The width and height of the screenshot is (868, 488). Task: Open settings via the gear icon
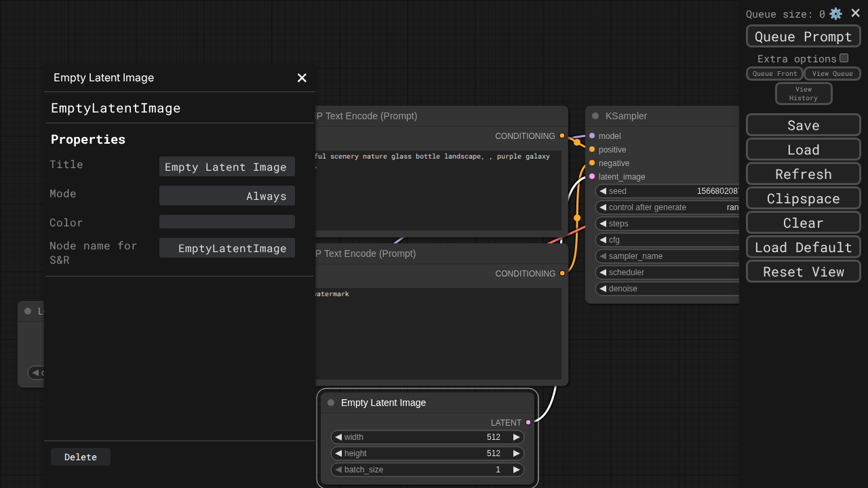tap(835, 14)
